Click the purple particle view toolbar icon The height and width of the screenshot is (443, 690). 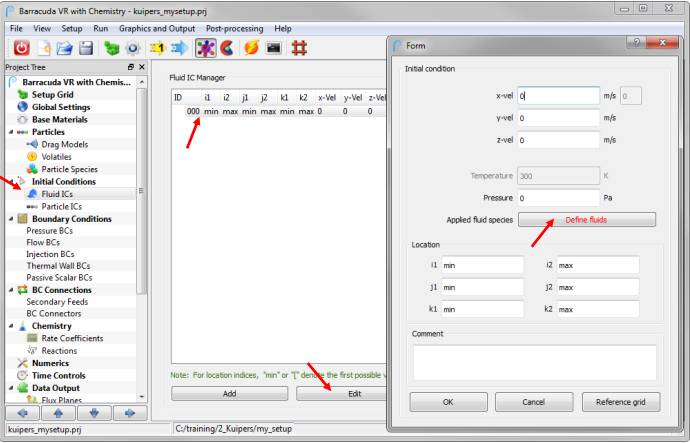pos(205,48)
